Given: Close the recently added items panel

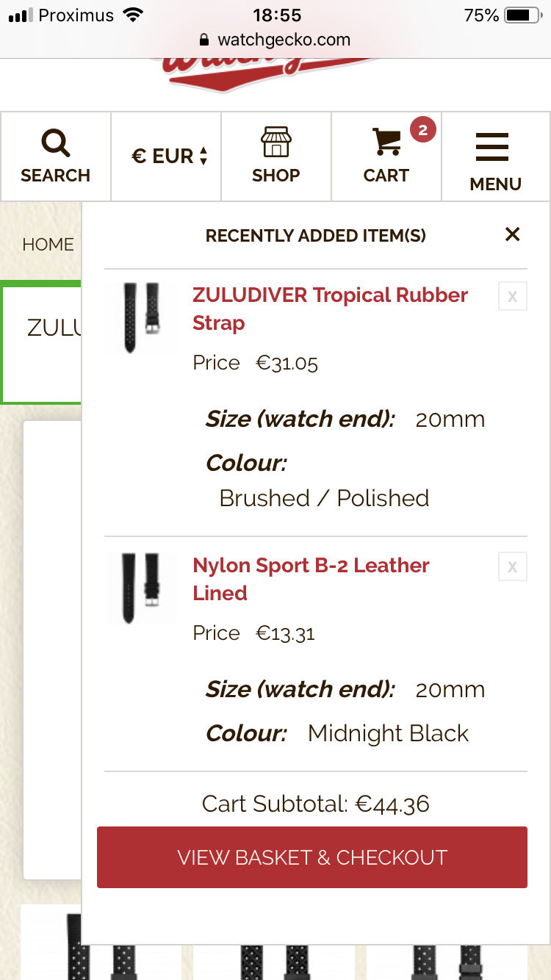Looking at the screenshot, I should pyautogui.click(x=512, y=234).
